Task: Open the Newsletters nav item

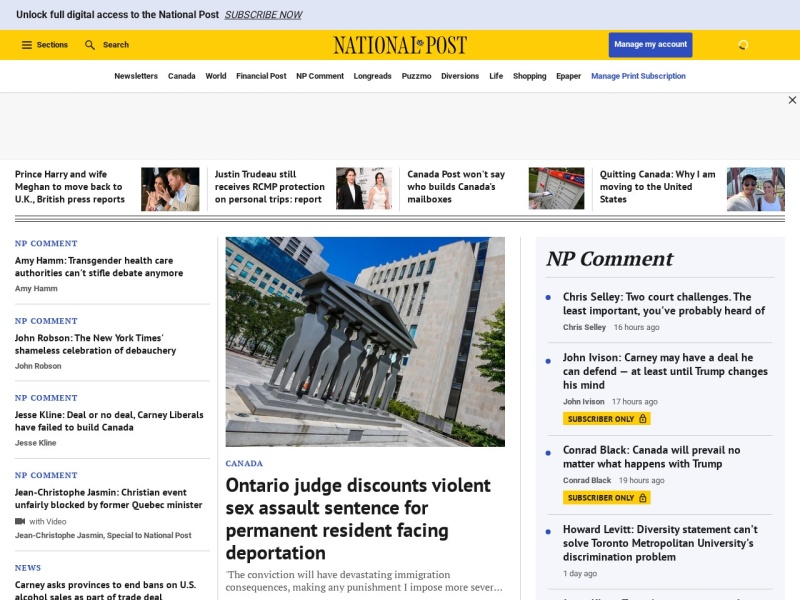Action: tap(136, 76)
